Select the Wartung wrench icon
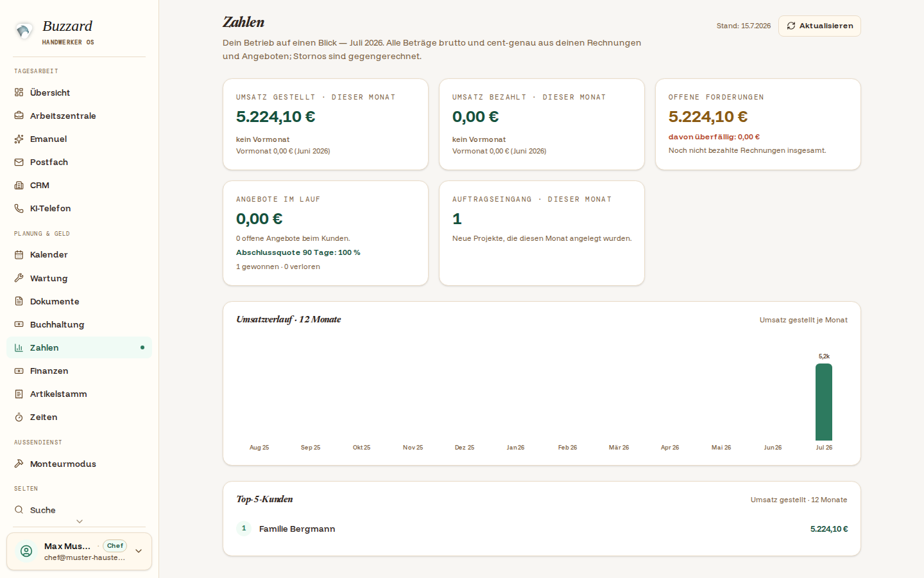Screen dimensions: 924x578 tap(19, 278)
